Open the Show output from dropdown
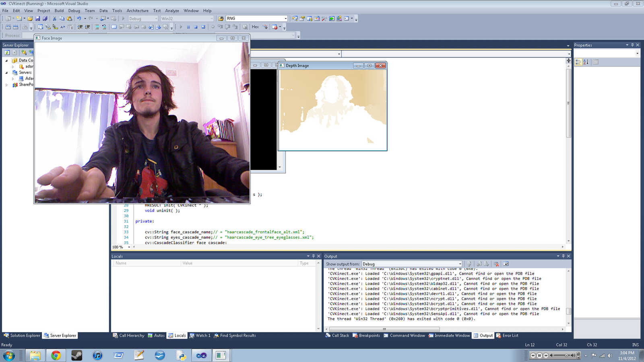 [x=459, y=263]
